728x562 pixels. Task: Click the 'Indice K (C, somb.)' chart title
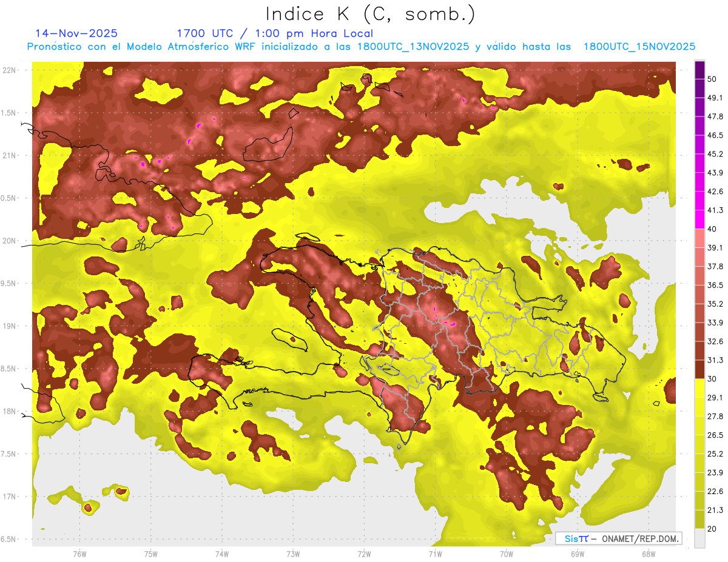coord(370,13)
